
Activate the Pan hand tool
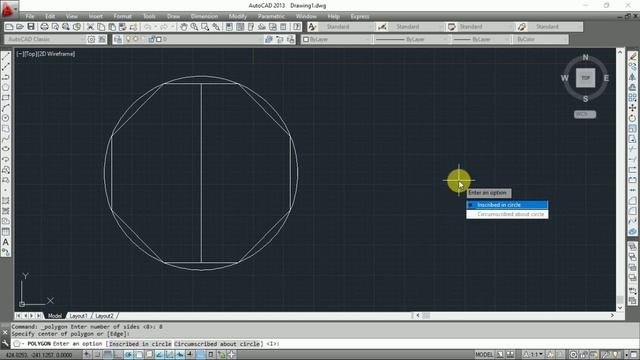(183, 27)
